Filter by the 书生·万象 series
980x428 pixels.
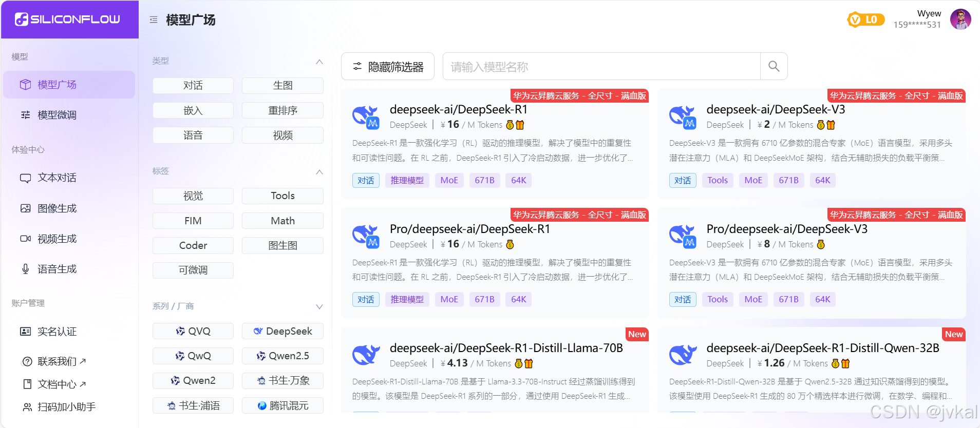click(x=282, y=380)
